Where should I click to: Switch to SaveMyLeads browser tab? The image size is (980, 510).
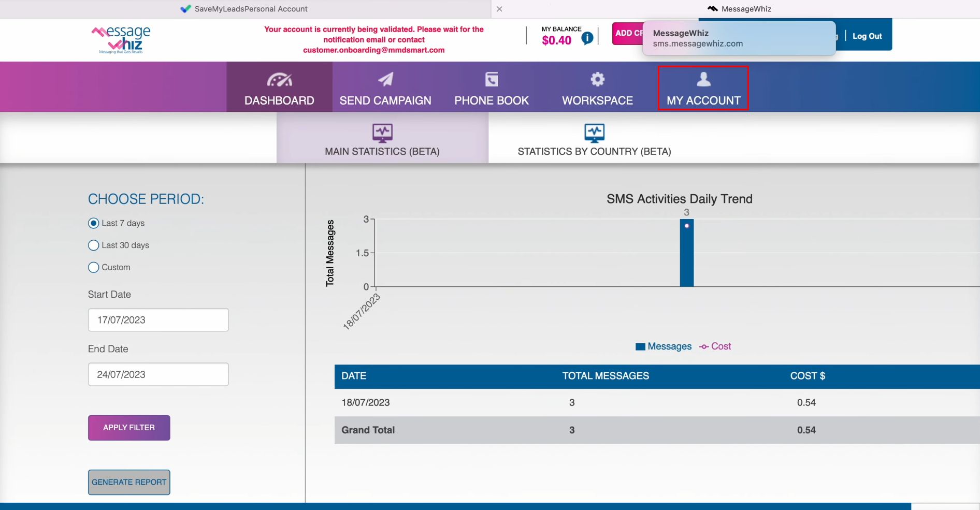pyautogui.click(x=245, y=9)
